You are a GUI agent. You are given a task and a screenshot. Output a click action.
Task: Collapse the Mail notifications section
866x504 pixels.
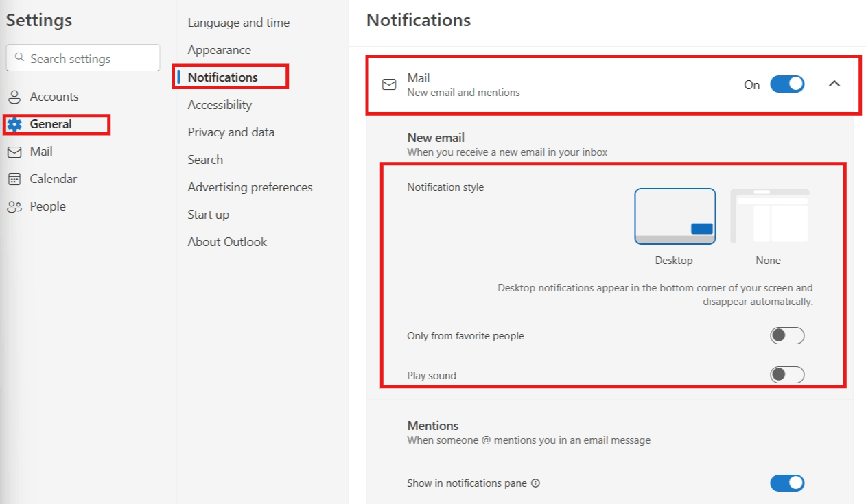pos(834,84)
